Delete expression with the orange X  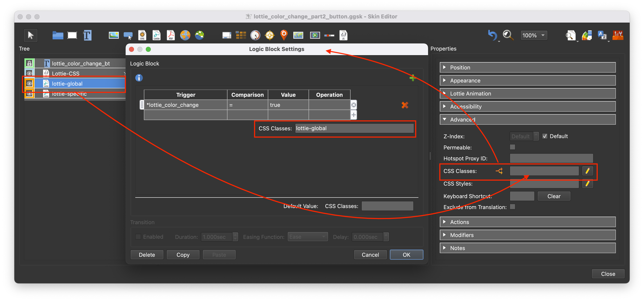405,105
